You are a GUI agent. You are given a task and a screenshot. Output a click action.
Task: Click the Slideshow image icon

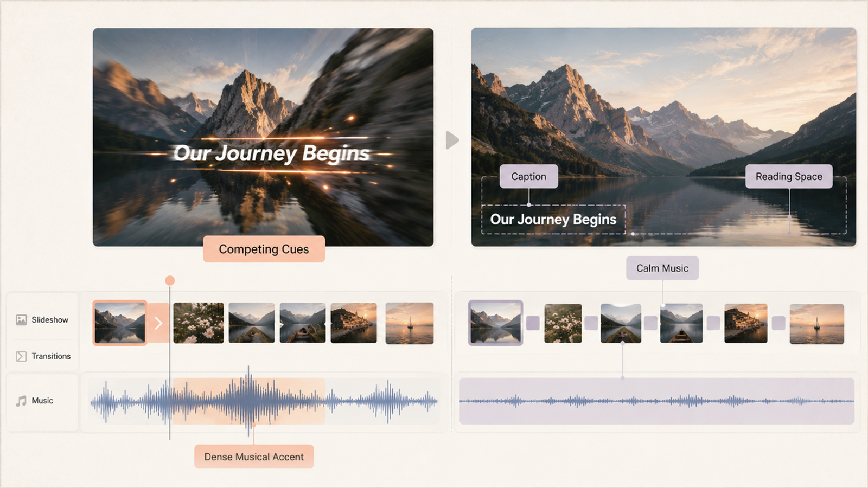click(21, 320)
